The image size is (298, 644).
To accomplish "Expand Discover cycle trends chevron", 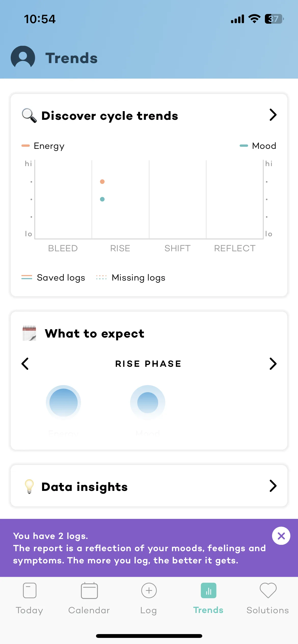I will click(273, 115).
